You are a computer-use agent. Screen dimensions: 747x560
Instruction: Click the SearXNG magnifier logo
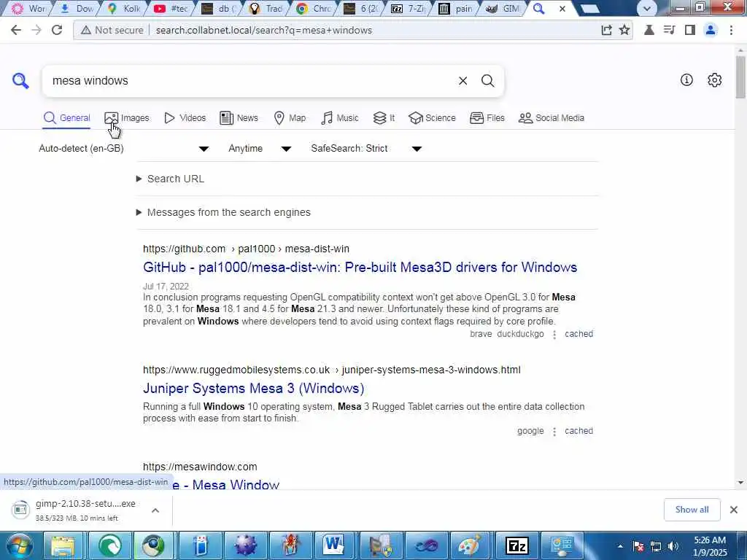coord(20,80)
